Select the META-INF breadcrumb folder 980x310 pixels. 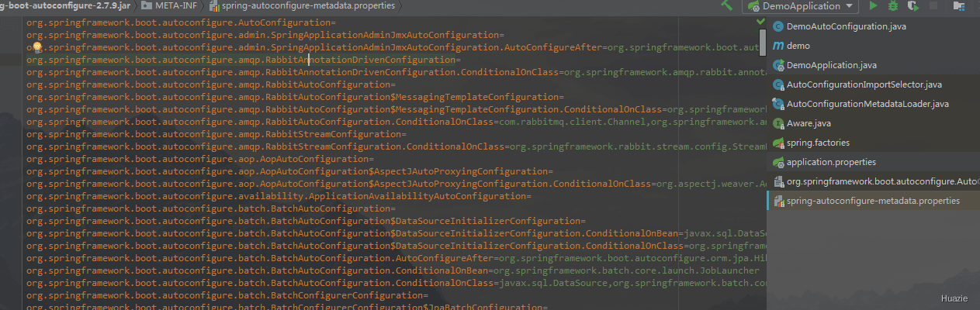coord(170,5)
